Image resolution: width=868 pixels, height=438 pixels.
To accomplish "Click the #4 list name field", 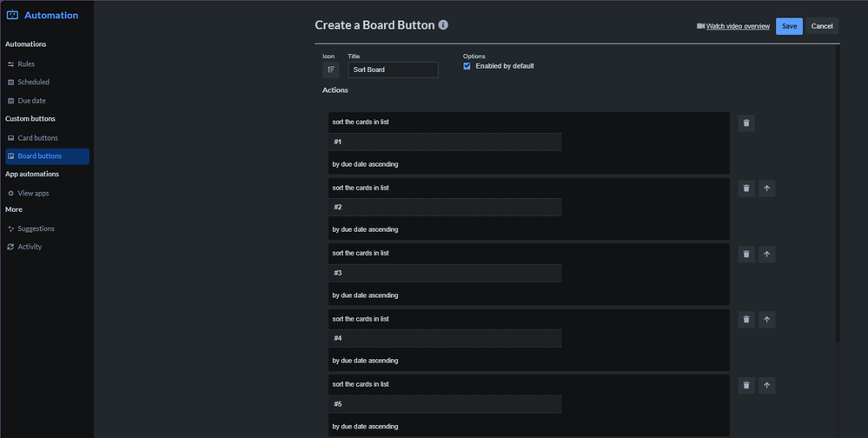I will click(x=445, y=338).
